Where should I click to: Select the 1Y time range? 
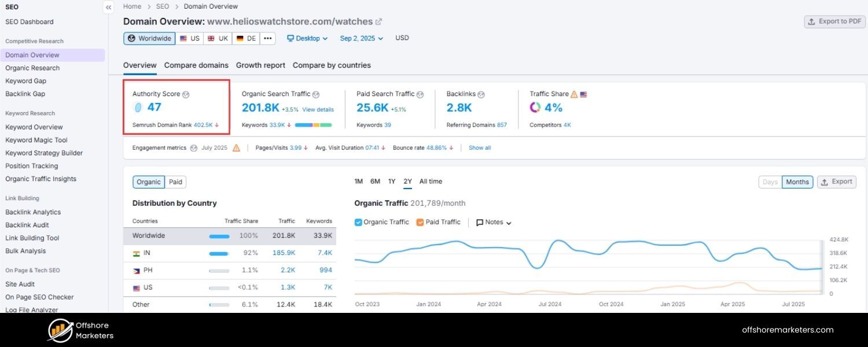[391, 181]
